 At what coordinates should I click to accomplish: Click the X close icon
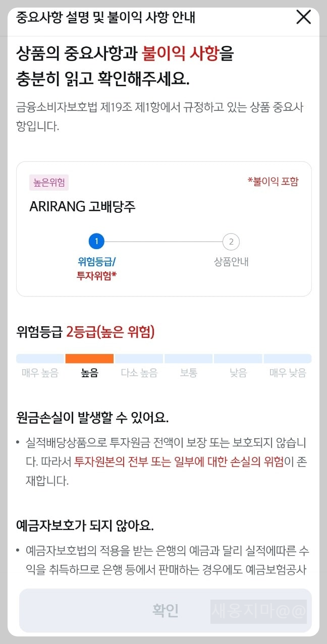tap(303, 17)
